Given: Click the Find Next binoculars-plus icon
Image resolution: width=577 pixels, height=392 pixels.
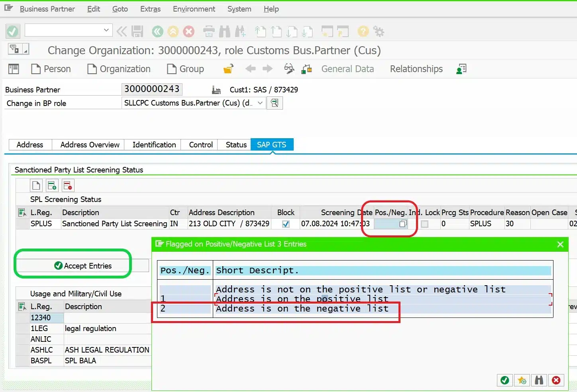Looking at the screenshot, I should (240, 31).
